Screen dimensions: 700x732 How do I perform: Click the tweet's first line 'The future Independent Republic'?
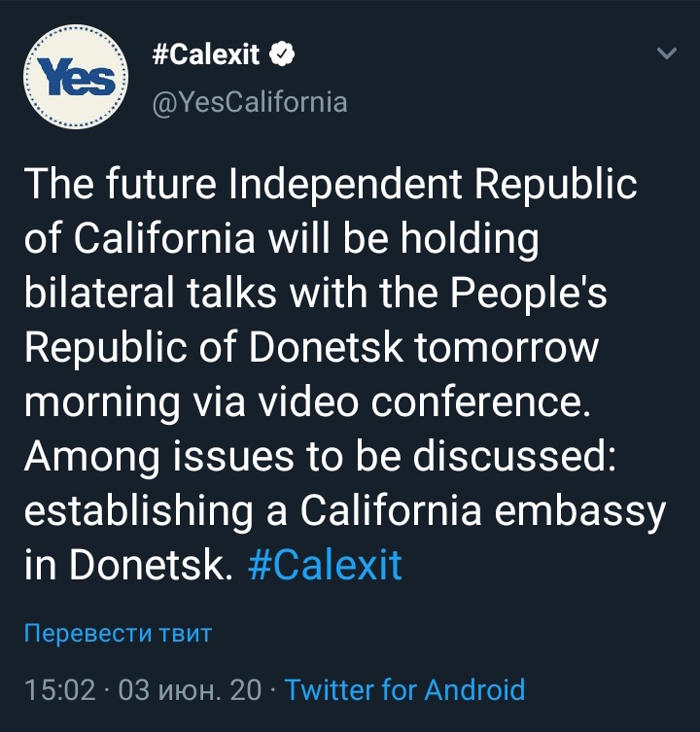pyautogui.click(x=331, y=186)
